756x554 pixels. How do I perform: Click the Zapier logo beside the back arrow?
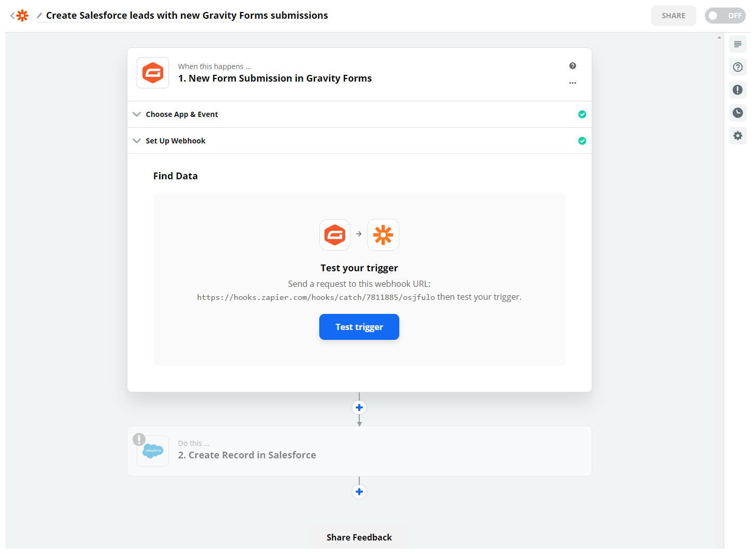21,15
